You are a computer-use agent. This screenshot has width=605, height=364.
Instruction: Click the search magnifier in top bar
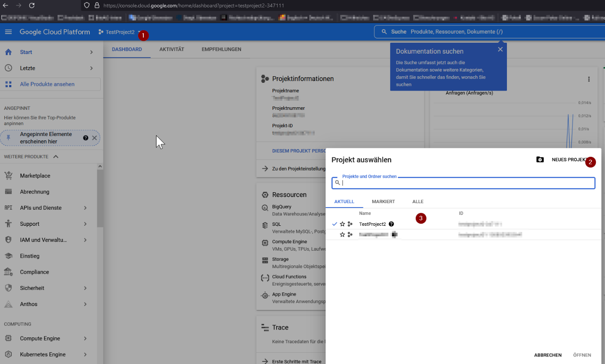384,32
